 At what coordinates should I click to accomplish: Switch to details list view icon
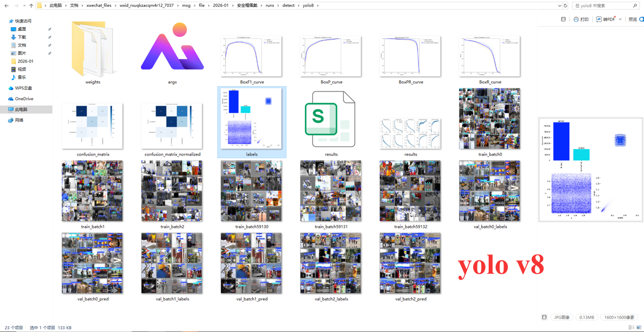[631, 327]
